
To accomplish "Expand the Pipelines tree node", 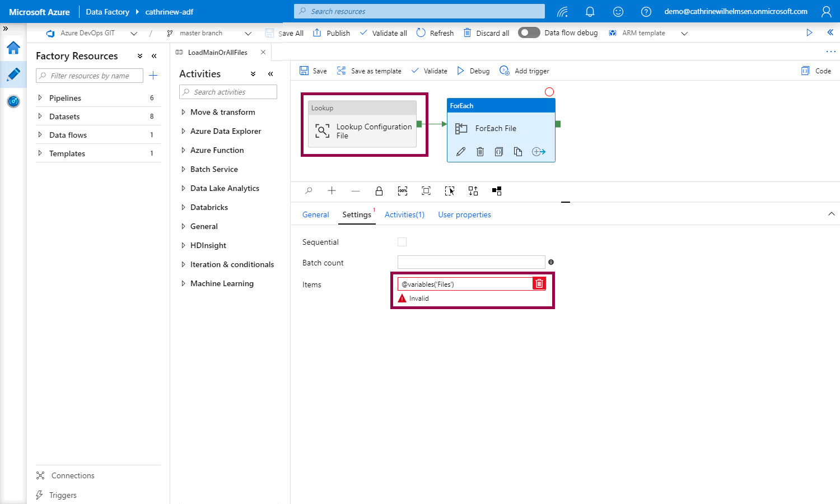I will 40,98.
